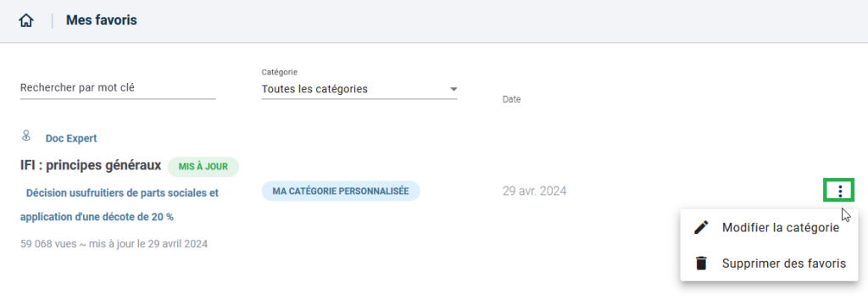
Task: Click the 59 068 vues info text
Action: [114, 243]
